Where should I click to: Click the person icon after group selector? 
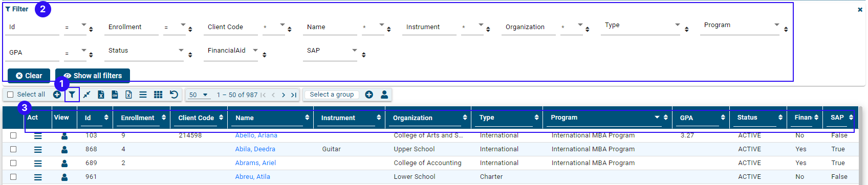[384, 95]
